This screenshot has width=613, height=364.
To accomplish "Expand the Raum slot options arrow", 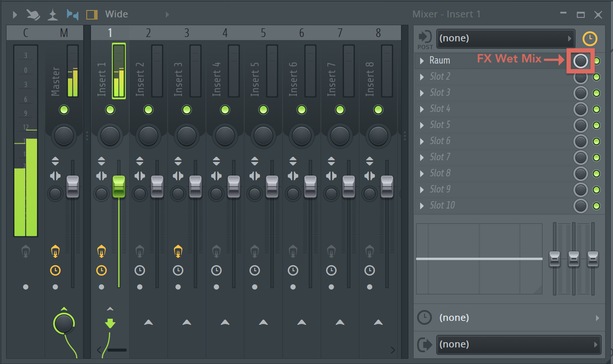I will [421, 61].
